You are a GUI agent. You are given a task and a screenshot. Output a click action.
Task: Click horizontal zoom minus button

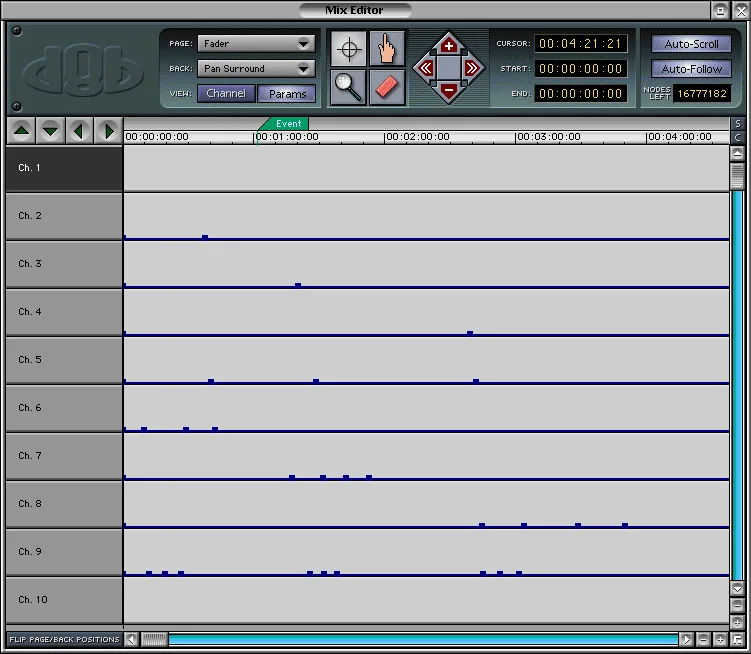703,639
